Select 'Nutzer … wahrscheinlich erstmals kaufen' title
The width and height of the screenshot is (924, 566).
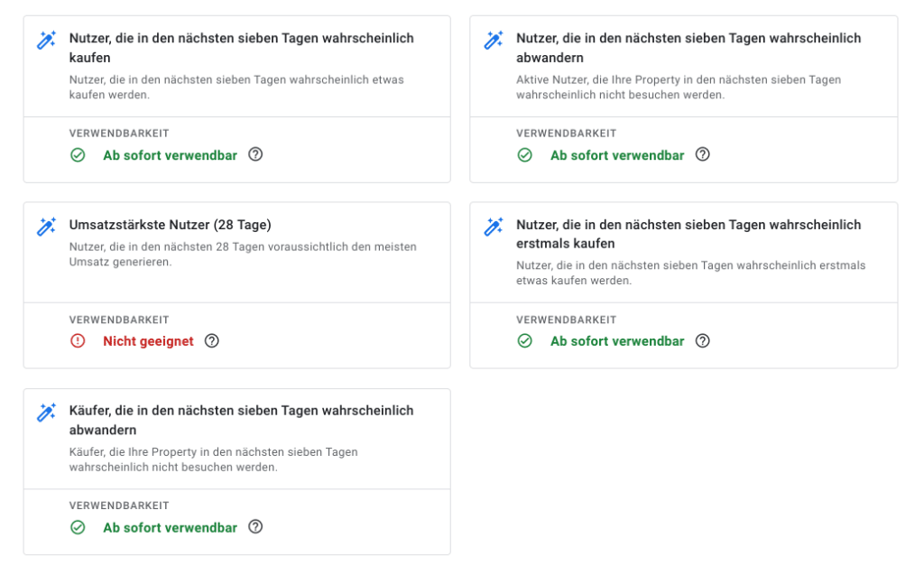[688, 234]
